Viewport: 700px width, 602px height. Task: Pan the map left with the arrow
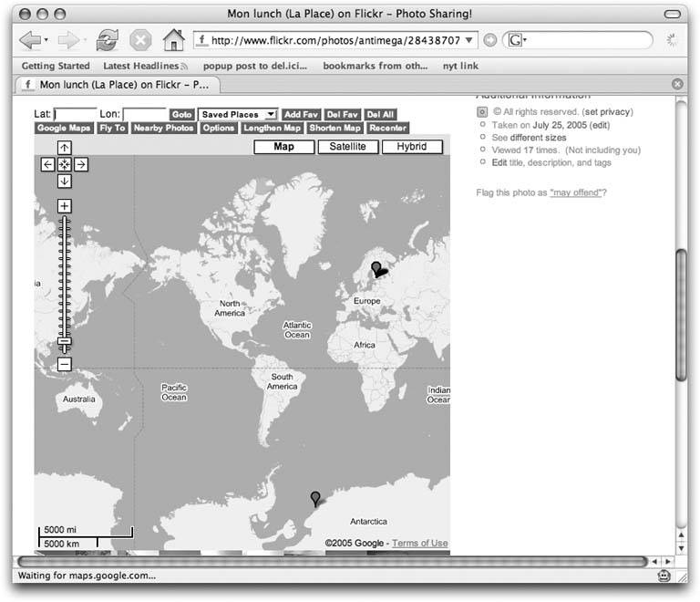click(48, 164)
